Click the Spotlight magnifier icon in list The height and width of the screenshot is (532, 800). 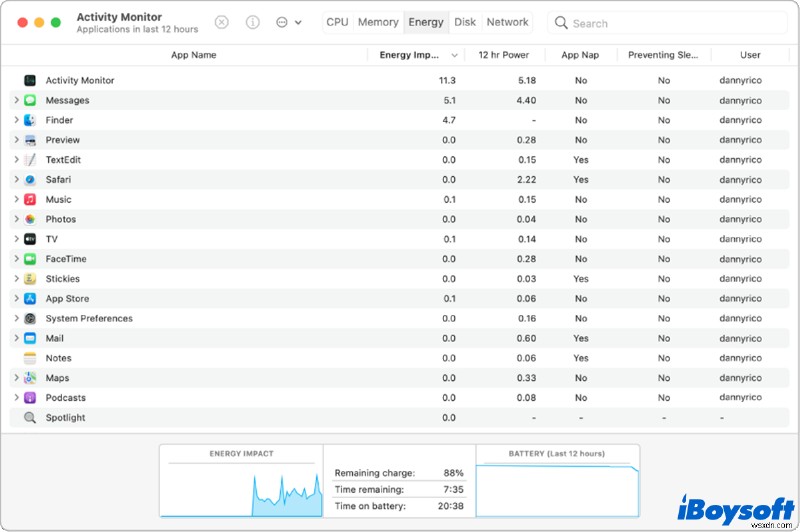point(30,418)
